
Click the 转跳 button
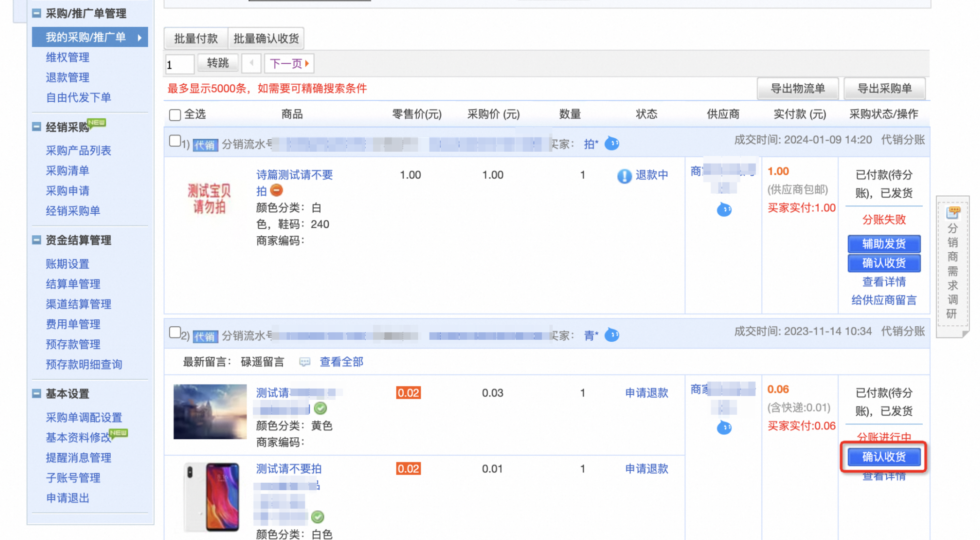(218, 63)
